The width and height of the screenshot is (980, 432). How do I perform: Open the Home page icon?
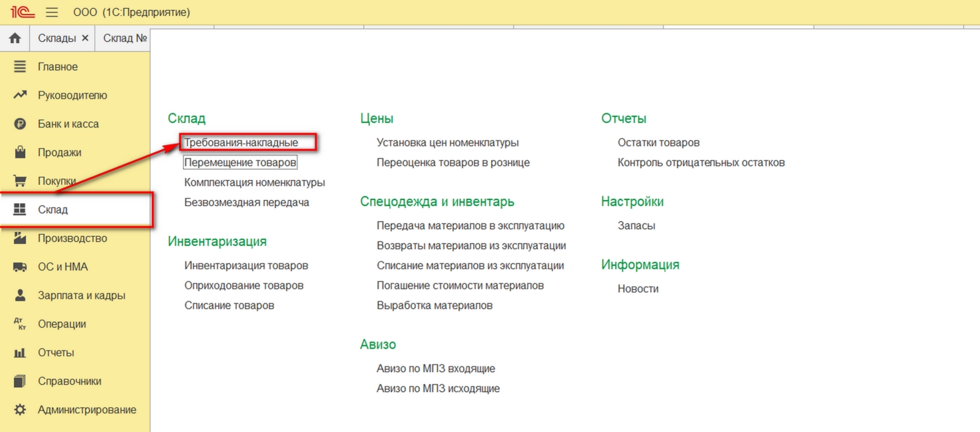15,38
